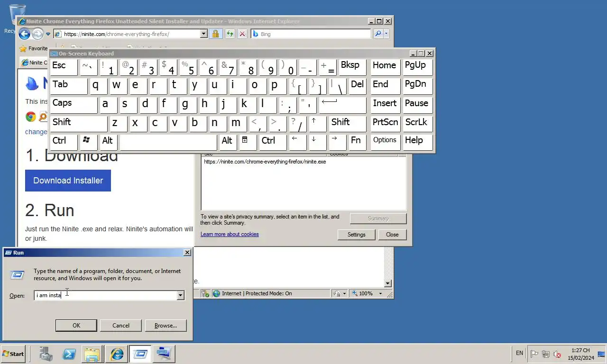Click the Internet Explorer forward arrow

click(37, 34)
